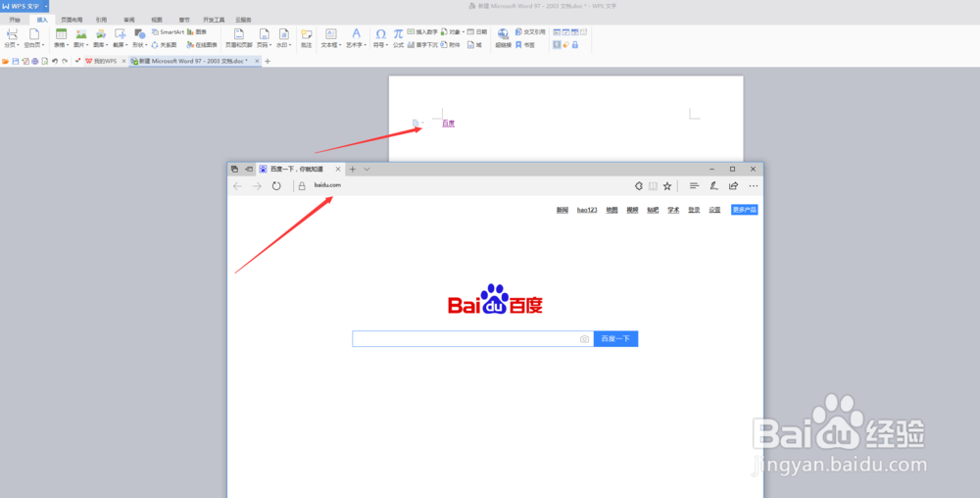980x498 pixels.
Task: Switch to the 开发工具 ribbon tab
Action: (214, 20)
